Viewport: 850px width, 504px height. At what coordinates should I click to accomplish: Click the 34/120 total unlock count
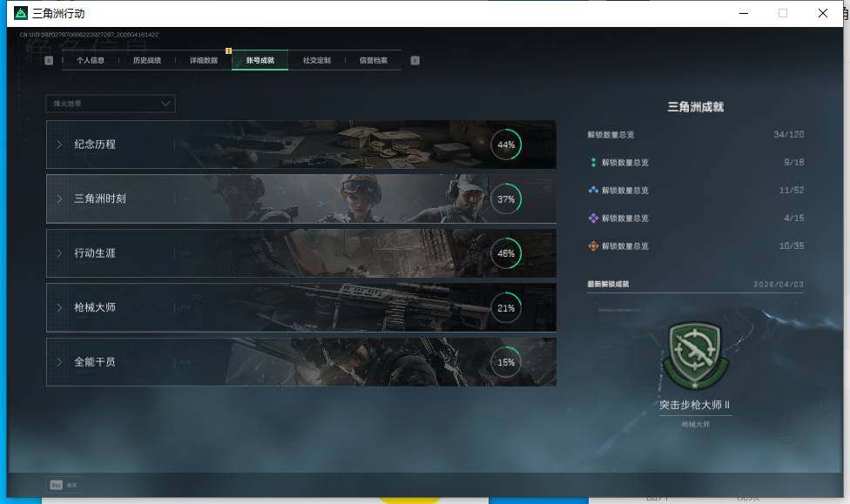coord(789,134)
